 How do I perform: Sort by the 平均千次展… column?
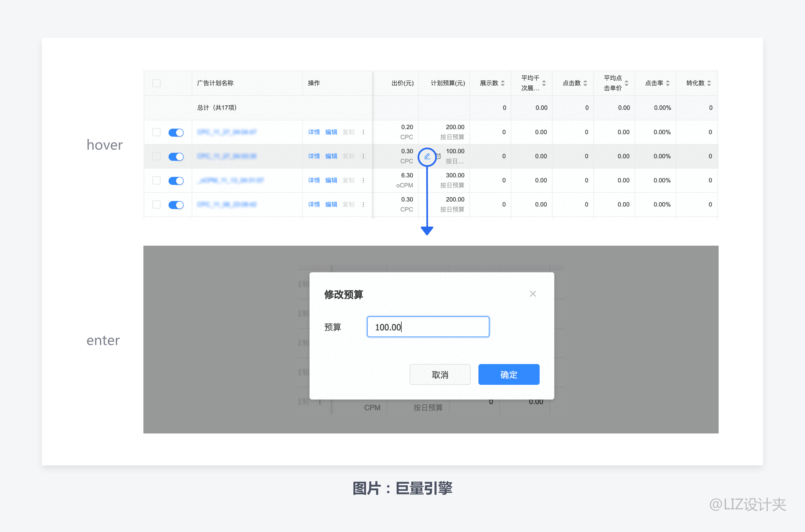(544, 83)
